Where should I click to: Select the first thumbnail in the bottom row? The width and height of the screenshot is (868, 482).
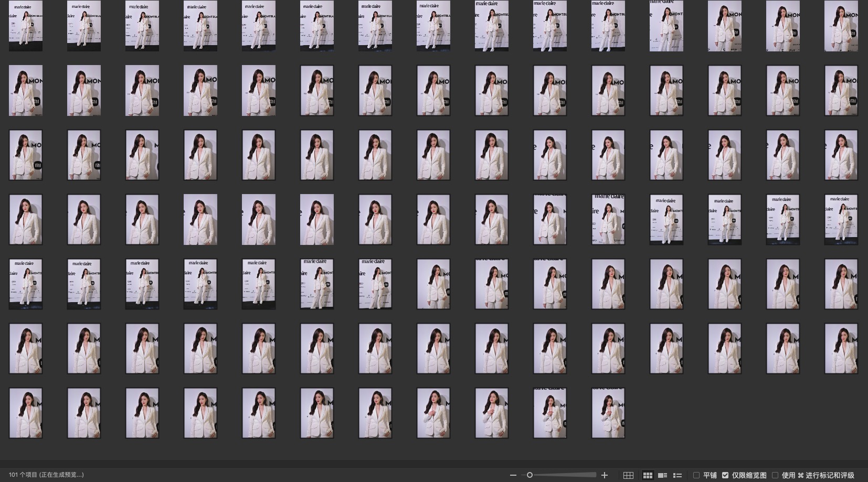[26, 413]
